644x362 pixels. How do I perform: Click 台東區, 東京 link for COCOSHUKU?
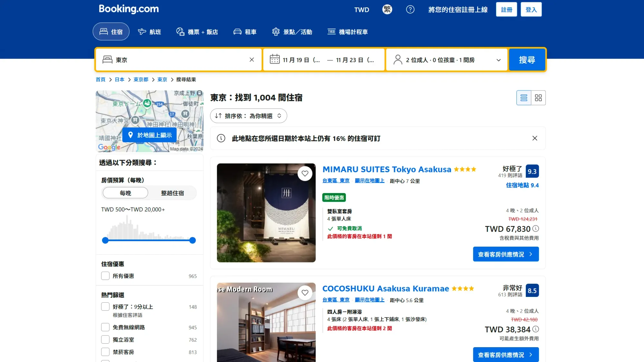[x=336, y=300]
